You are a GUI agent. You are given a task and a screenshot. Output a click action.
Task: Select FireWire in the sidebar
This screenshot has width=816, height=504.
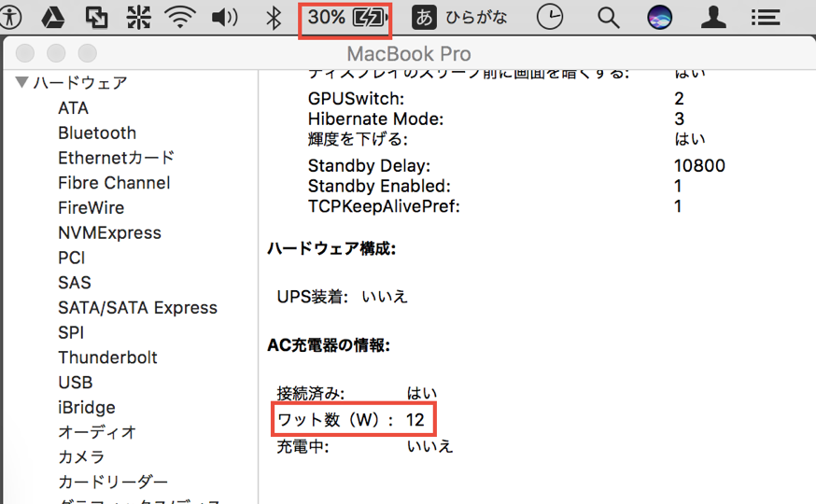[91, 207]
